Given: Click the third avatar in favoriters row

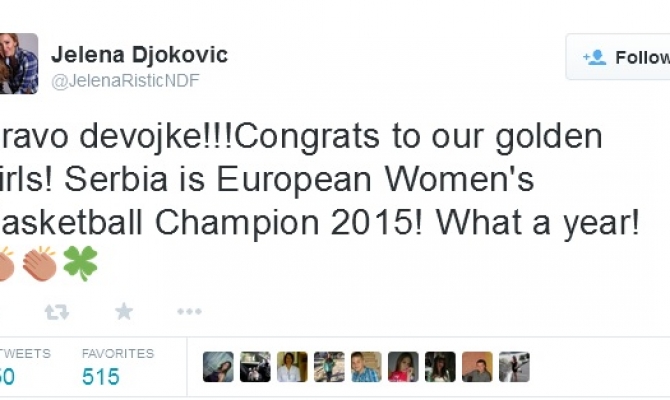Looking at the screenshot, I should pos(292,367).
